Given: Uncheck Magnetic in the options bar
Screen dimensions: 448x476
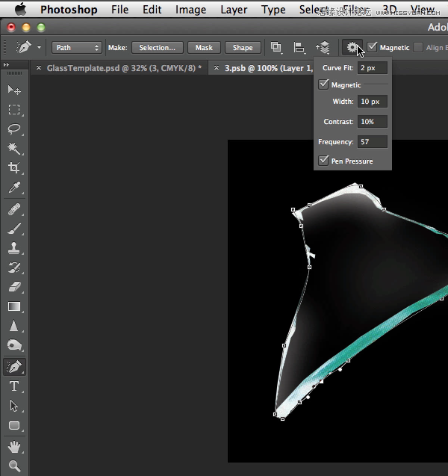Looking at the screenshot, I should click(373, 47).
